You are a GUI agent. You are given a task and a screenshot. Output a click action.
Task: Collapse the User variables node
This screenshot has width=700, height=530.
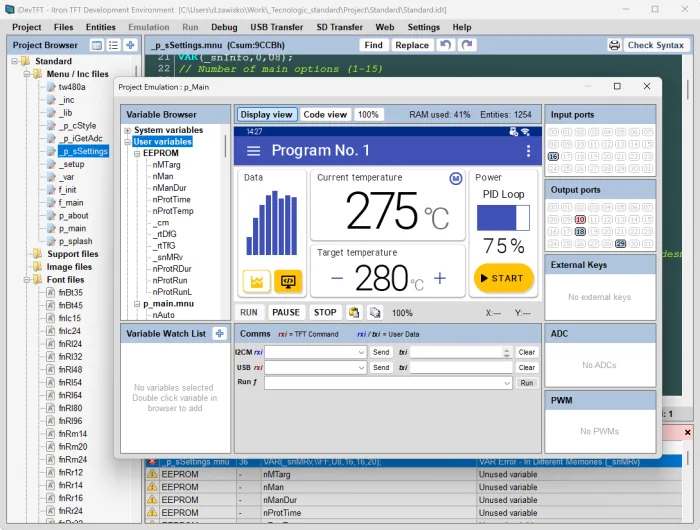[128, 142]
